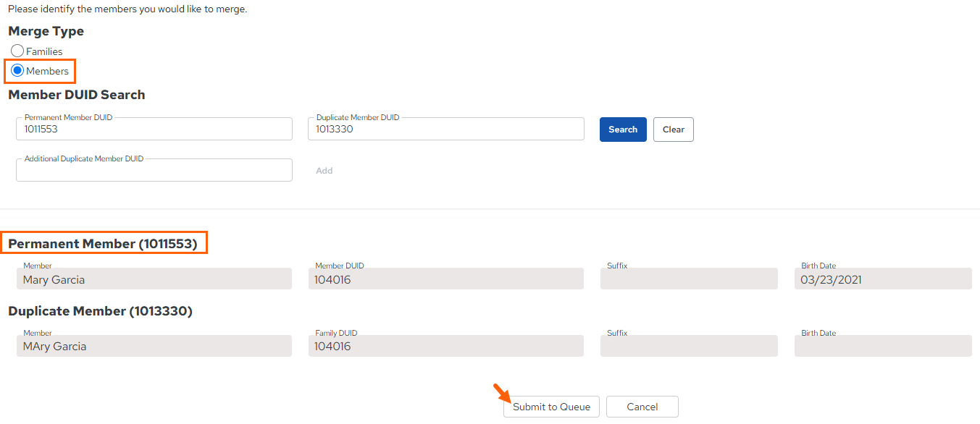980x424 pixels.
Task: Cancel the member merge
Action: click(x=642, y=407)
